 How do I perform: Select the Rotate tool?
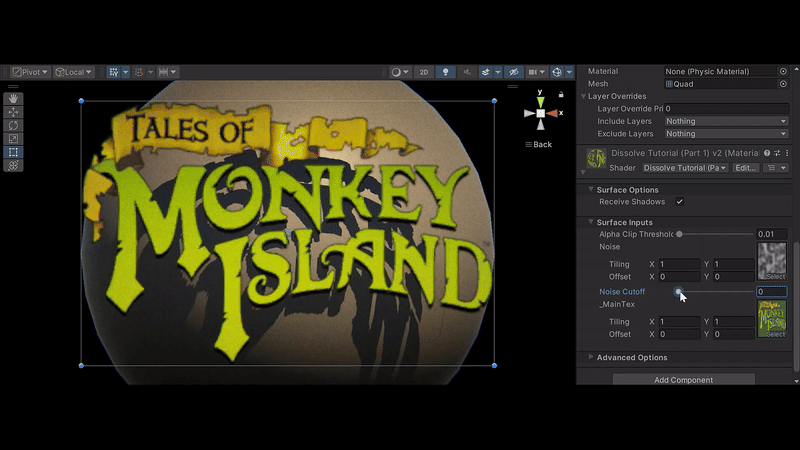(13, 126)
